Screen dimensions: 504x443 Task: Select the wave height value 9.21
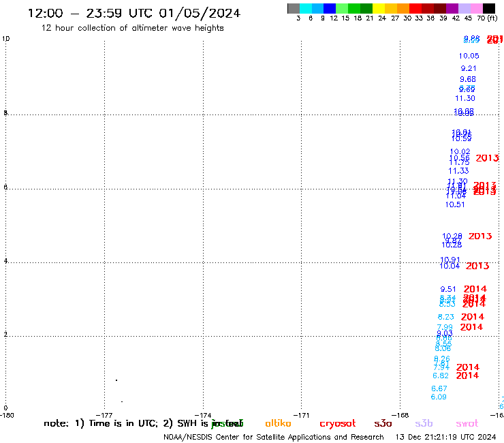coord(469,68)
